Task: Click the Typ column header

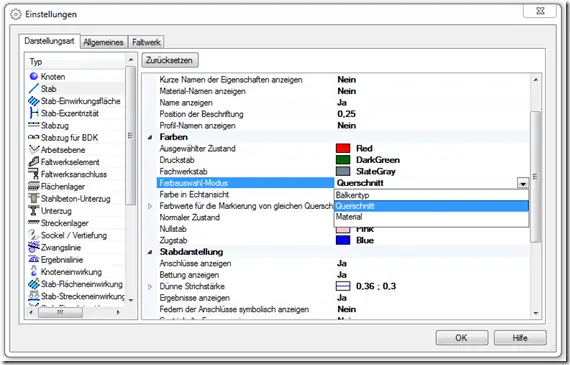Action: coord(76,62)
